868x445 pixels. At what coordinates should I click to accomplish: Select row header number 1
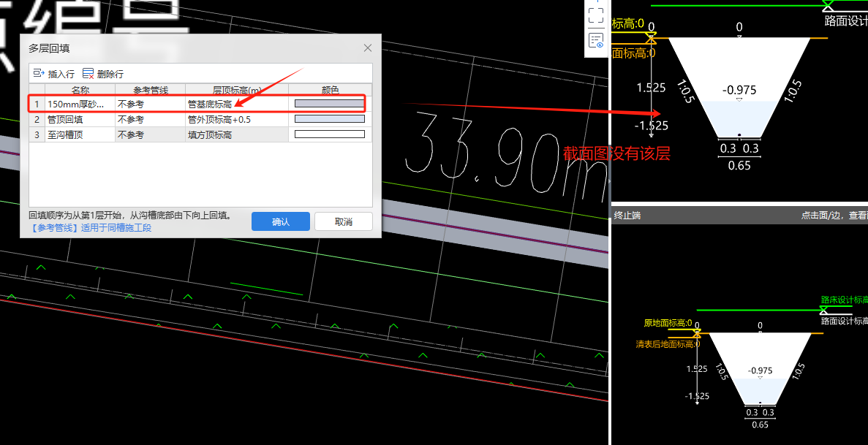[x=37, y=104]
